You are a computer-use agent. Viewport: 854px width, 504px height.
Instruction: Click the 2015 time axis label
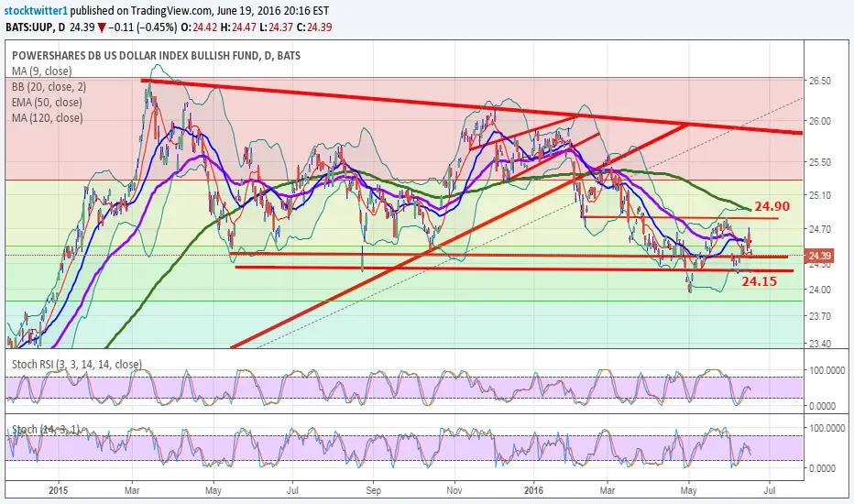(59, 490)
